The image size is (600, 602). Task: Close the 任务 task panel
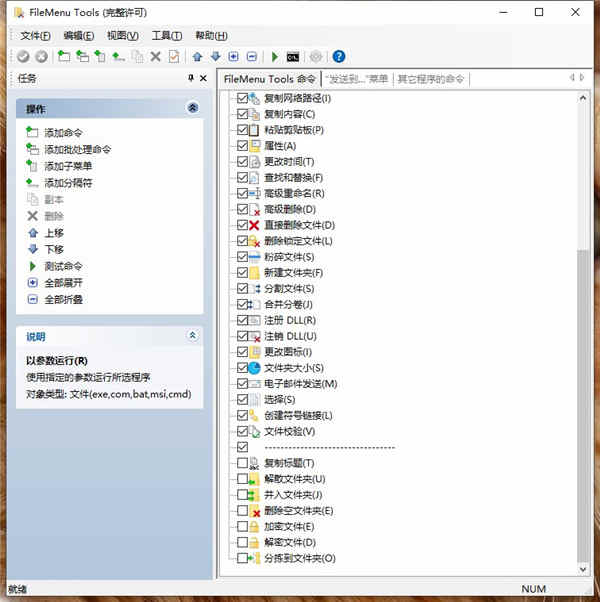(203, 78)
